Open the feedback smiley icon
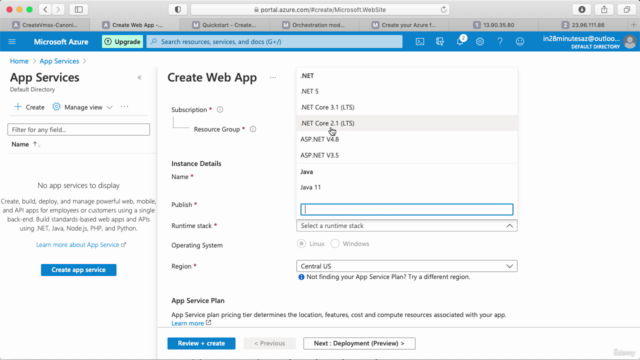This screenshot has width=640, height=360. [520, 42]
